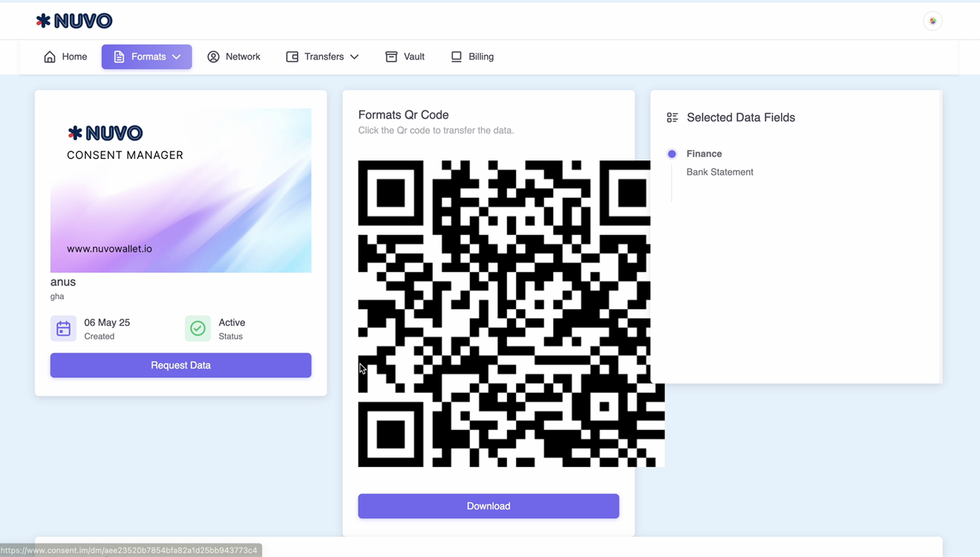
Task: Go to the Home tab
Action: point(65,56)
